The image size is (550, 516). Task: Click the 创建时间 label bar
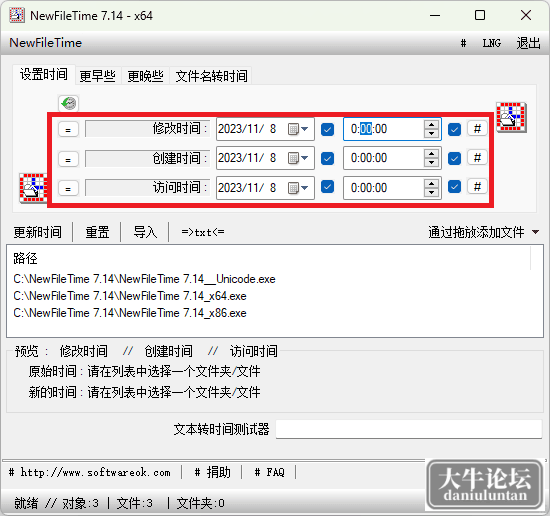click(147, 159)
